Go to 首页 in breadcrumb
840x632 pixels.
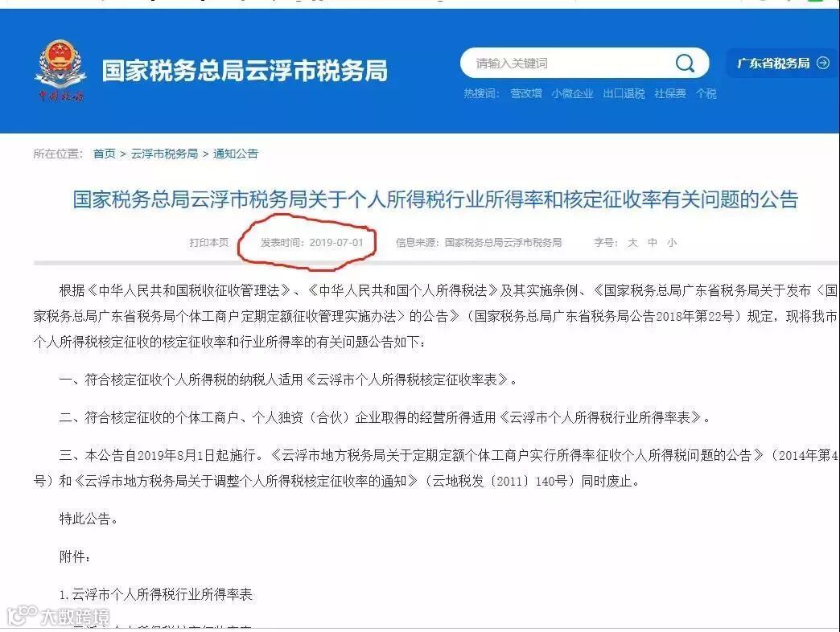click(x=104, y=154)
